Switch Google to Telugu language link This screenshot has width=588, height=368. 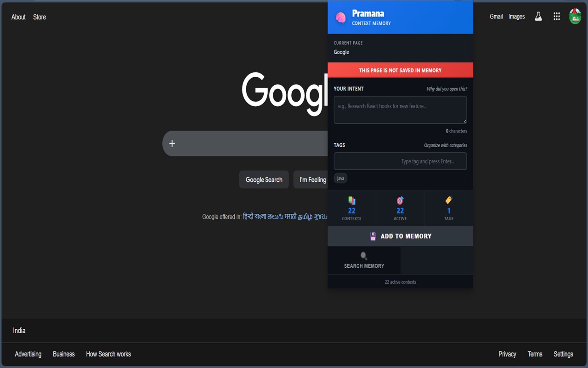click(x=275, y=217)
